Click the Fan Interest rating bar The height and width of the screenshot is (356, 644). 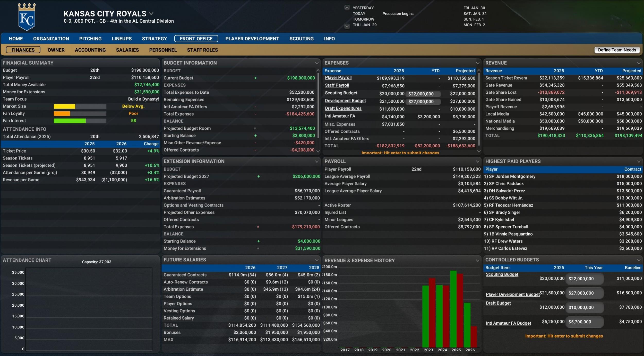point(80,121)
